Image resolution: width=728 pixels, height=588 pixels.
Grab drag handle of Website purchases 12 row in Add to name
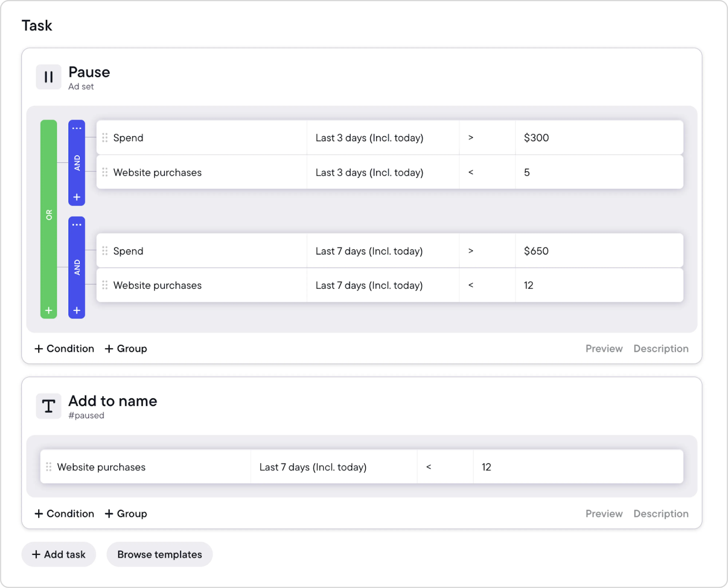point(49,467)
